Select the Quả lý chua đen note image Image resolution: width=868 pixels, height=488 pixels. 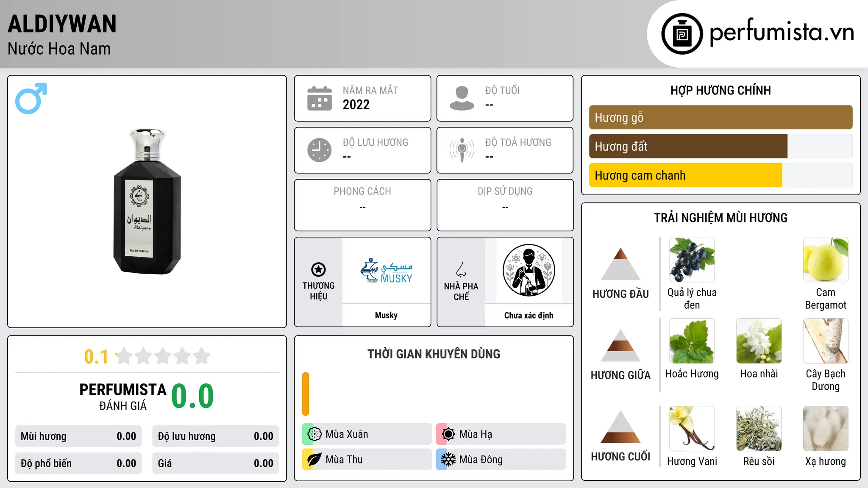point(692,260)
